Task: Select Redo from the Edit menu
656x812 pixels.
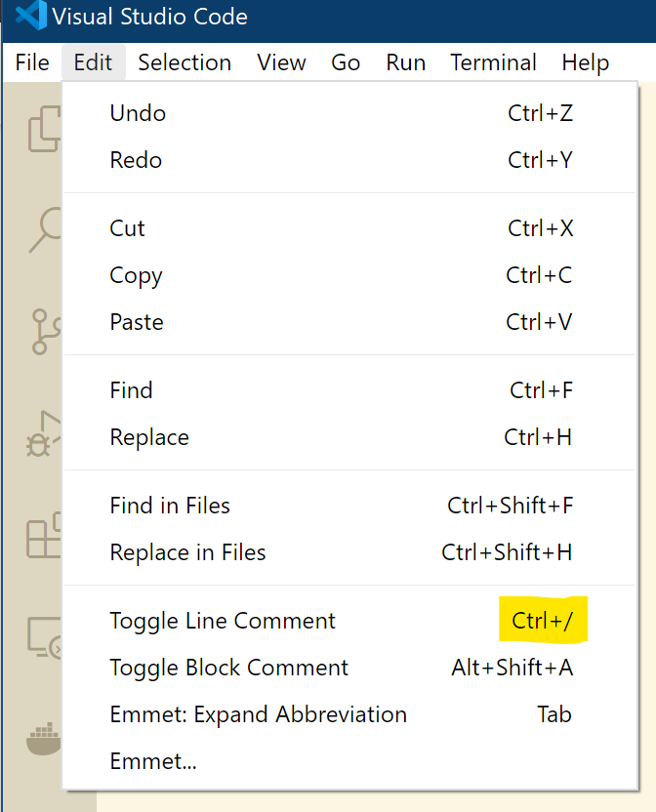Action: click(135, 160)
